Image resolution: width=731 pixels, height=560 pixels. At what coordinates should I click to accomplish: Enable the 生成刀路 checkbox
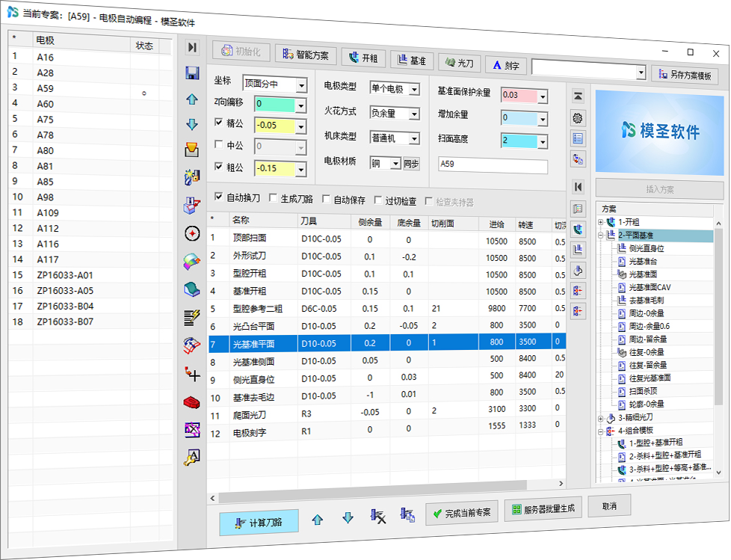click(274, 200)
